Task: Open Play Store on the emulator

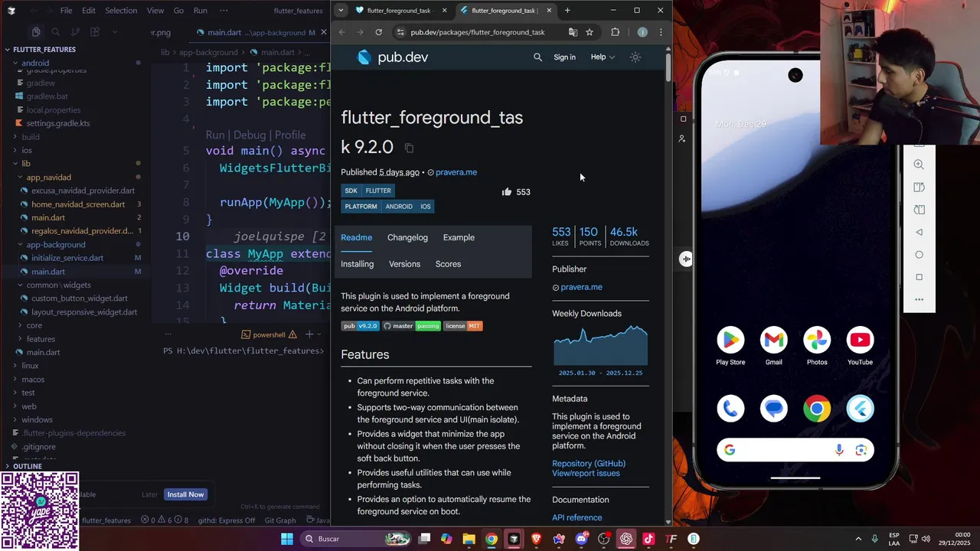Action: [x=730, y=340]
